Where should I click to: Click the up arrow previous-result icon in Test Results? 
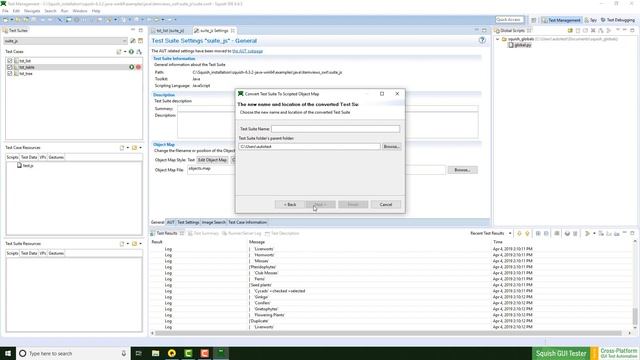(527, 233)
